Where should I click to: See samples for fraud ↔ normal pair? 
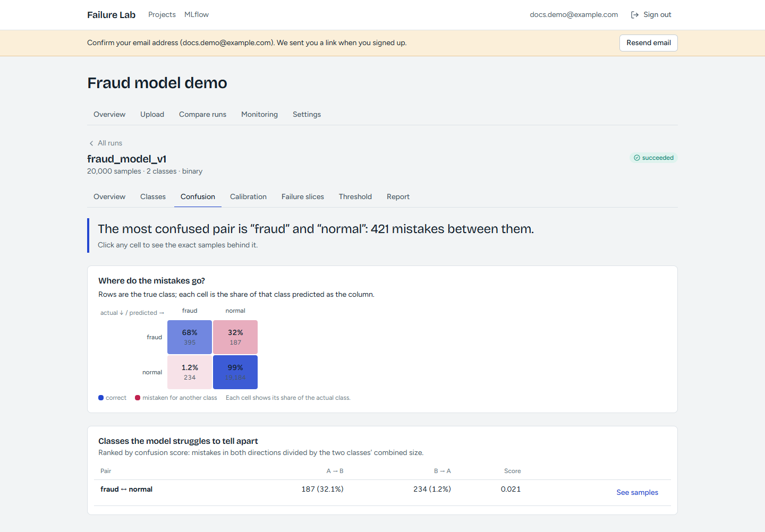[637, 493]
